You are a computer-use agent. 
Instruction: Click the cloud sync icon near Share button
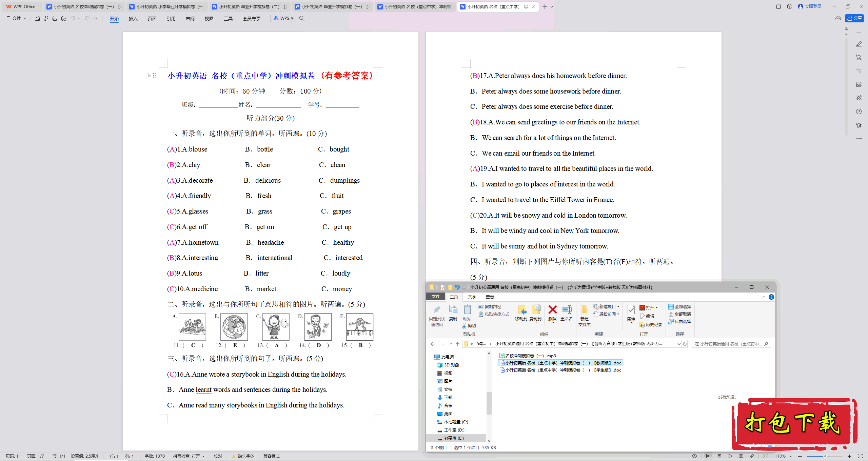[x=838, y=18]
